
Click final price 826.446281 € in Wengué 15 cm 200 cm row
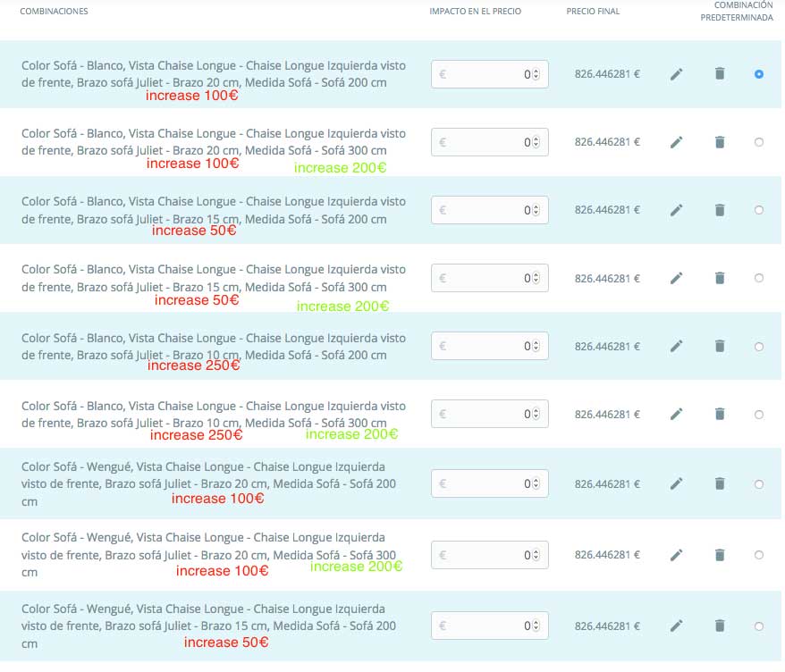click(x=607, y=626)
